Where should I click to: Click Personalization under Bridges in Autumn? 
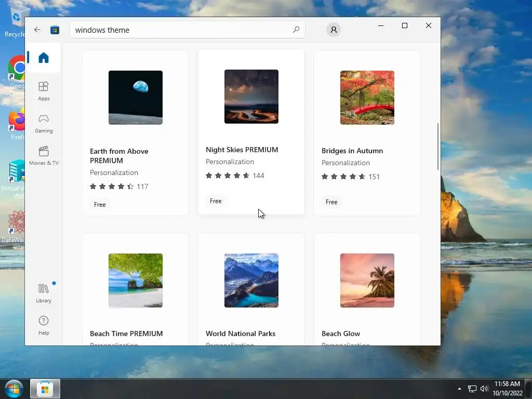coord(345,163)
